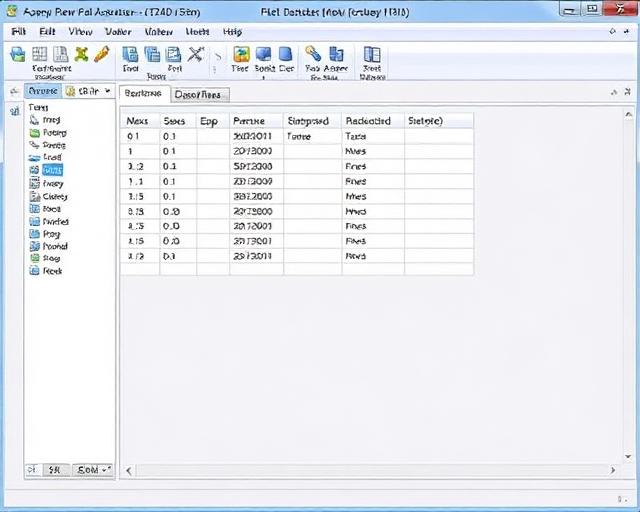Click the gray table-document icon in the toolbar

pyautogui.click(x=61, y=54)
